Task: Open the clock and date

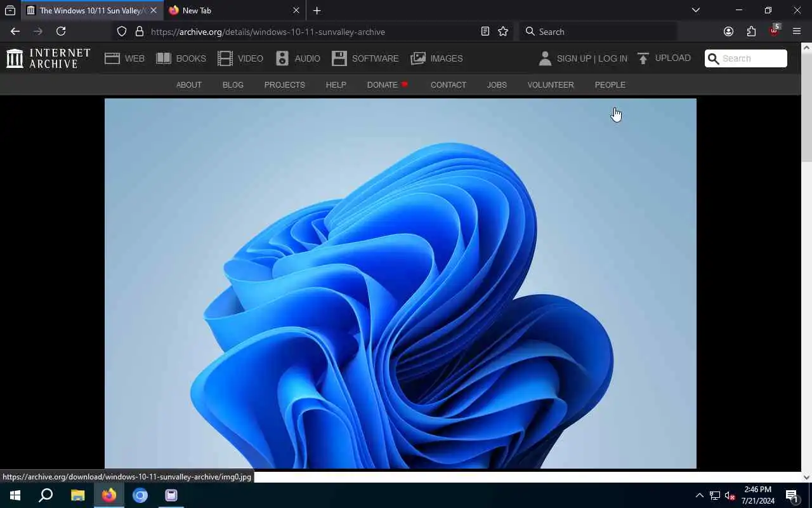Action: pyautogui.click(x=758, y=495)
